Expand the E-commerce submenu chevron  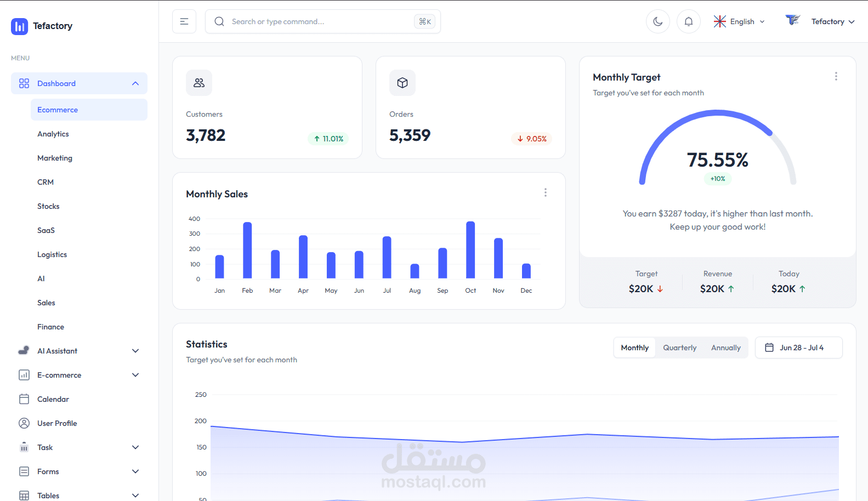(135, 375)
